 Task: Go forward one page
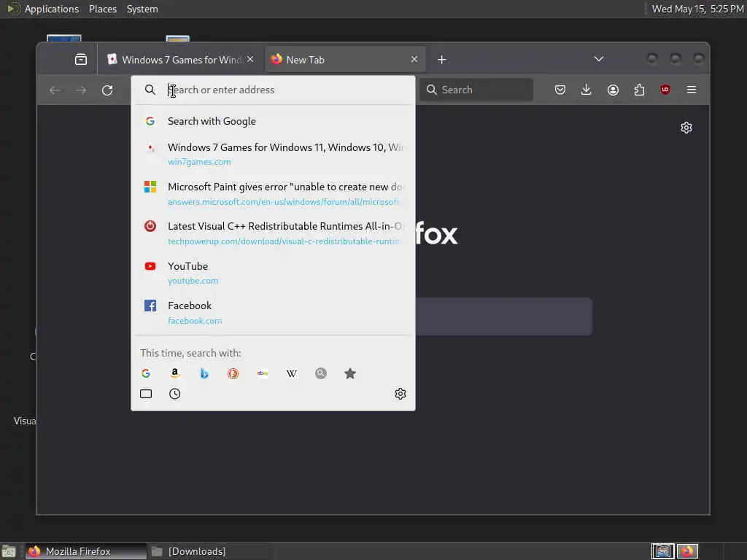pyautogui.click(x=81, y=90)
